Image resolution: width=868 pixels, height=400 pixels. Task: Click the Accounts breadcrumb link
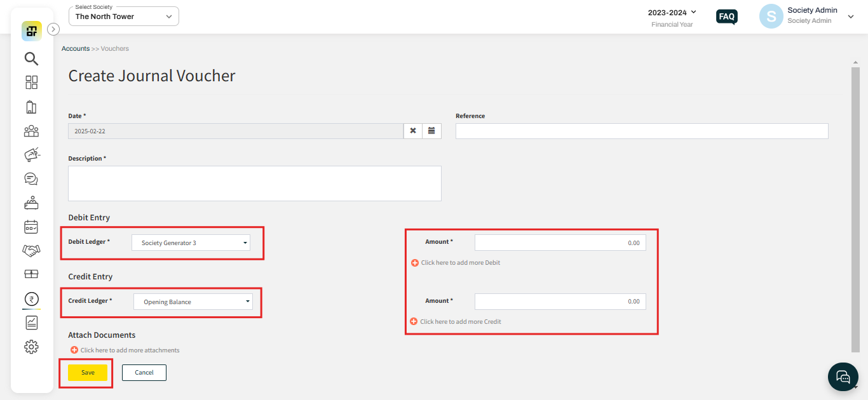coord(76,49)
